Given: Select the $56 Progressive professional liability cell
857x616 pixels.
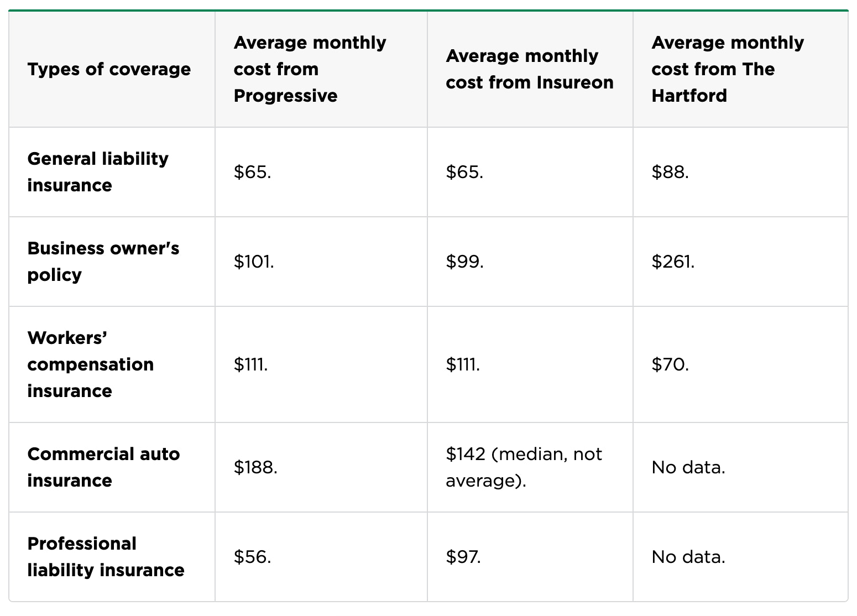Looking at the screenshot, I should click(252, 557).
